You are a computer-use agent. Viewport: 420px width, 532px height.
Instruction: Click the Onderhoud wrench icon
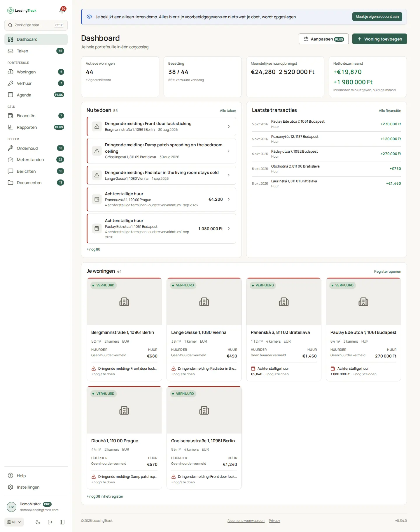(x=10, y=148)
